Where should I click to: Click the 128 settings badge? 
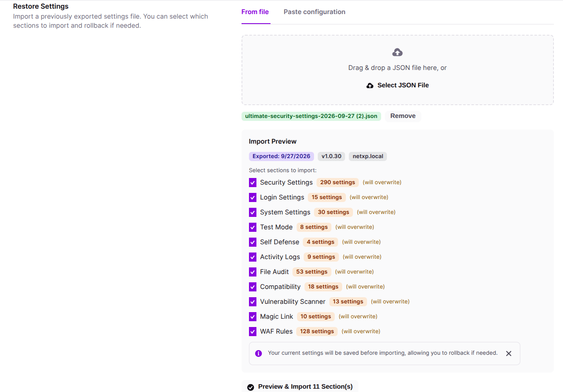(317, 332)
